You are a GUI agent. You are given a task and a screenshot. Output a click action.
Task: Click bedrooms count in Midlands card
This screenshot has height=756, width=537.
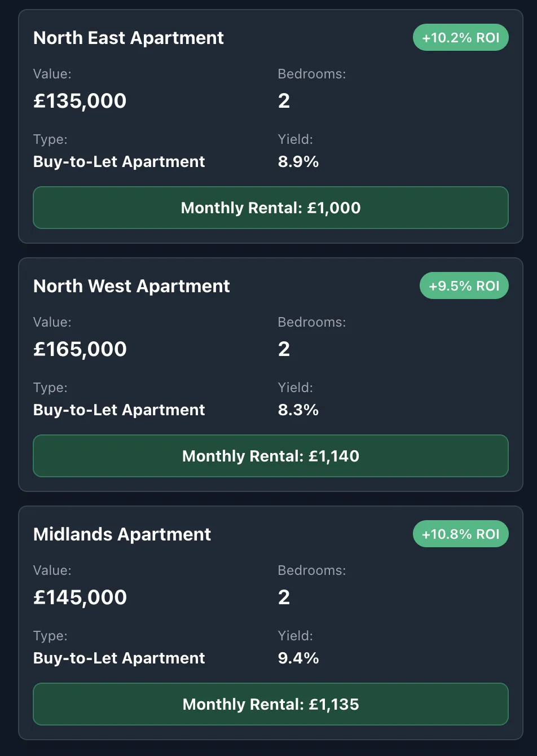284,597
